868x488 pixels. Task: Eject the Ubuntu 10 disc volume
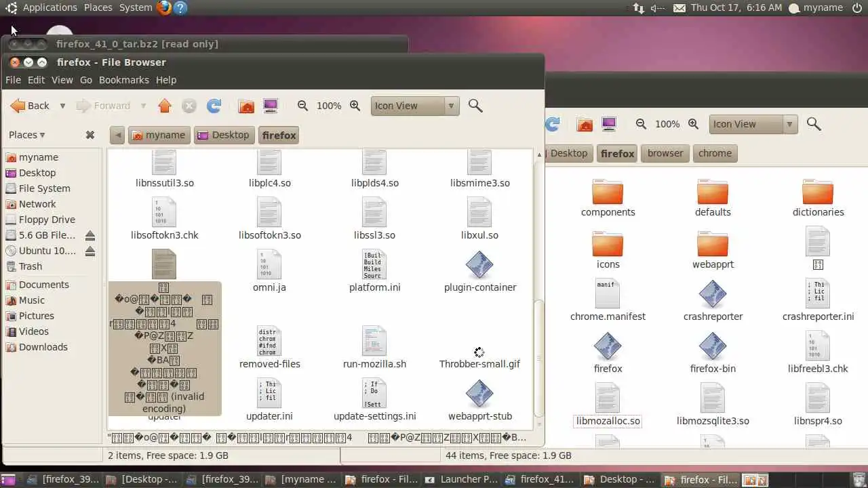90,251
